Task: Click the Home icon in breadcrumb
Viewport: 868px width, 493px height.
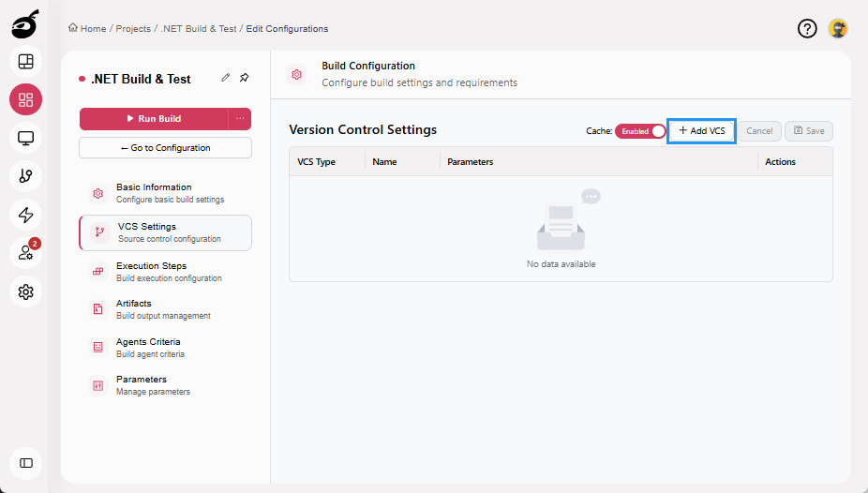Action: 72,28
